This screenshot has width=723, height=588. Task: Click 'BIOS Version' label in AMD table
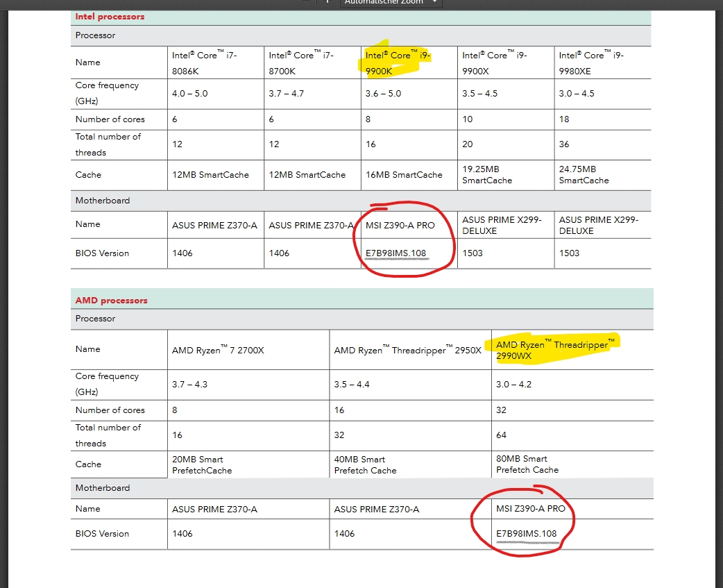[x=102, y=534]
